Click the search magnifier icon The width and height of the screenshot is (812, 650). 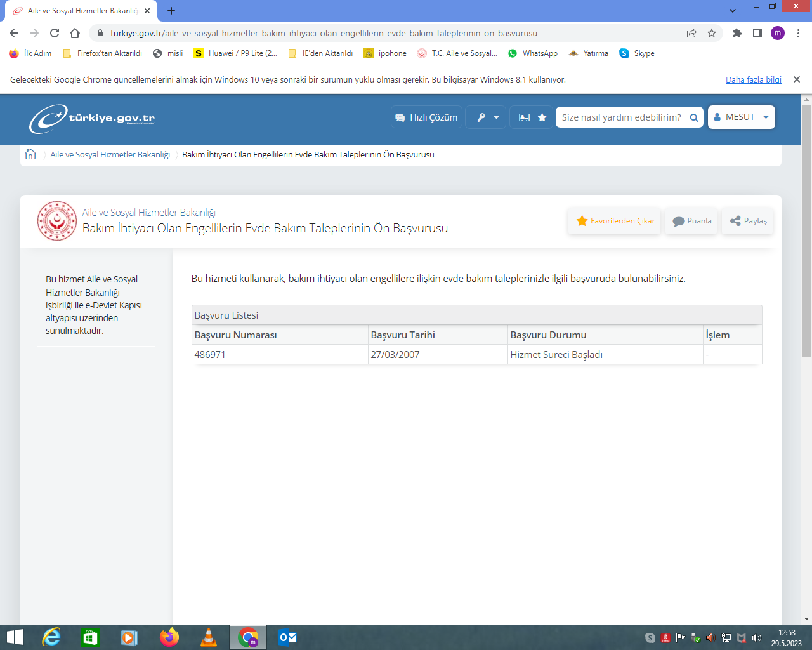pos(694,117)
